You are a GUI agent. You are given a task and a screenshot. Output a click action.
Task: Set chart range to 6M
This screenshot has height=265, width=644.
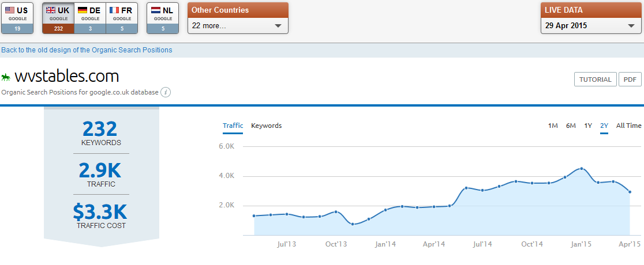tap(571, 126)
